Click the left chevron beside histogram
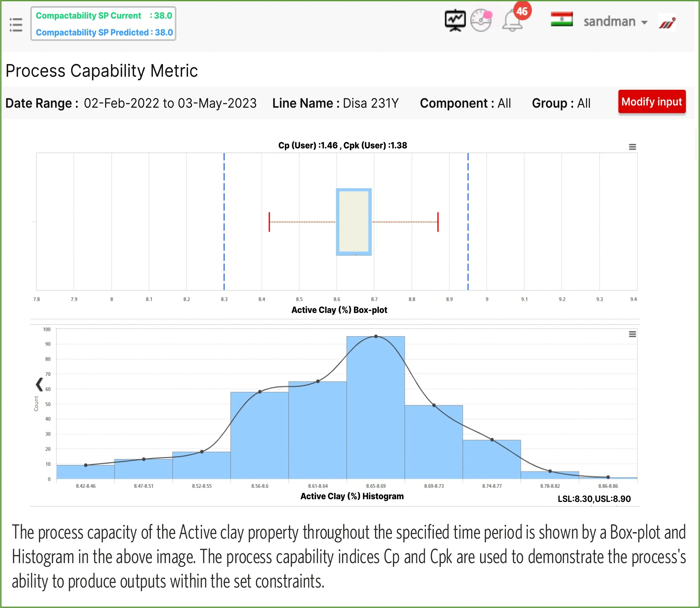 coord(39,384)
